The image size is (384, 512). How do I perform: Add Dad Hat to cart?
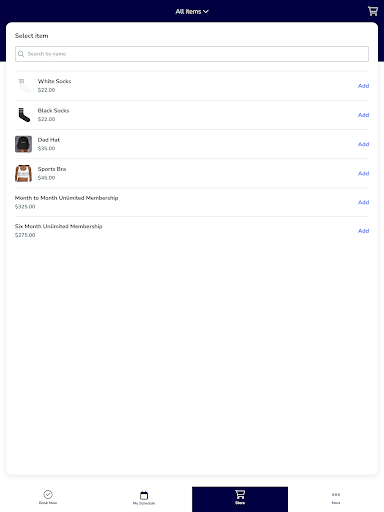click(363, 144)
